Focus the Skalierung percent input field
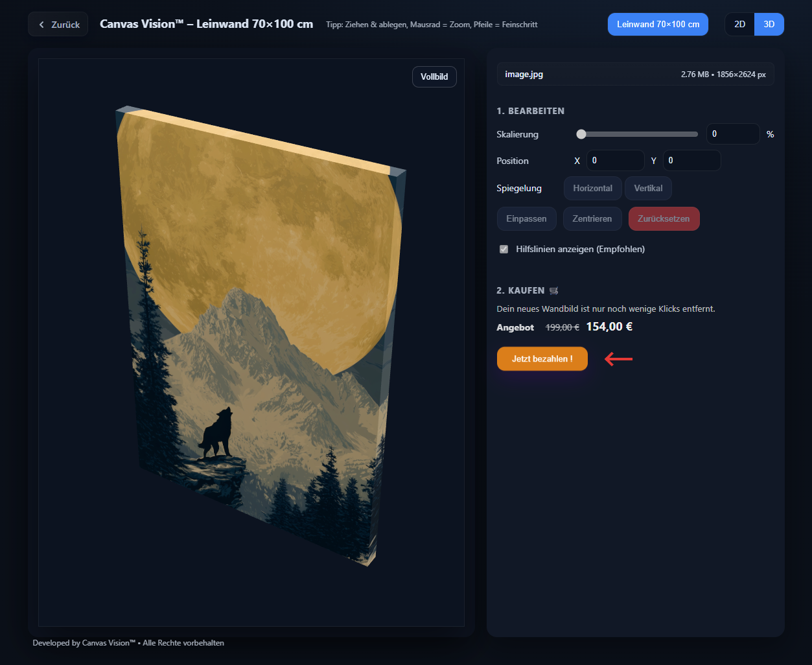 732,134
